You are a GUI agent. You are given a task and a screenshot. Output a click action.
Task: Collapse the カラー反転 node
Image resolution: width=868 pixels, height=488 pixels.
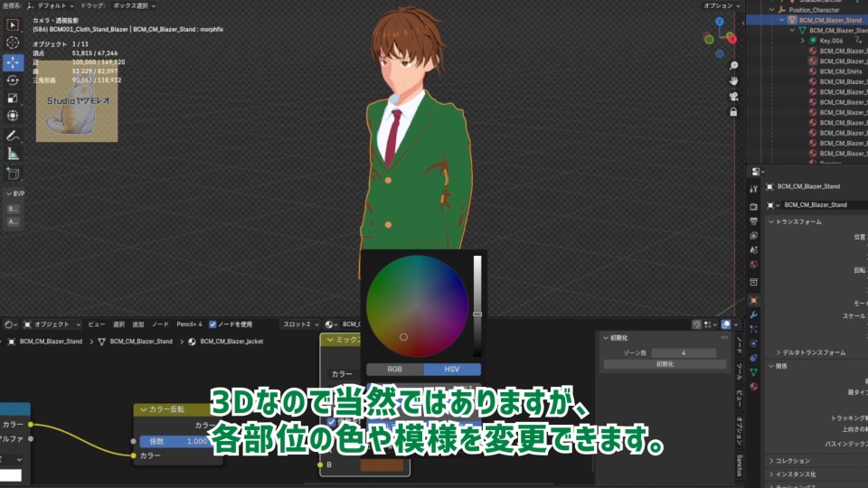click(x=144, y=410)
